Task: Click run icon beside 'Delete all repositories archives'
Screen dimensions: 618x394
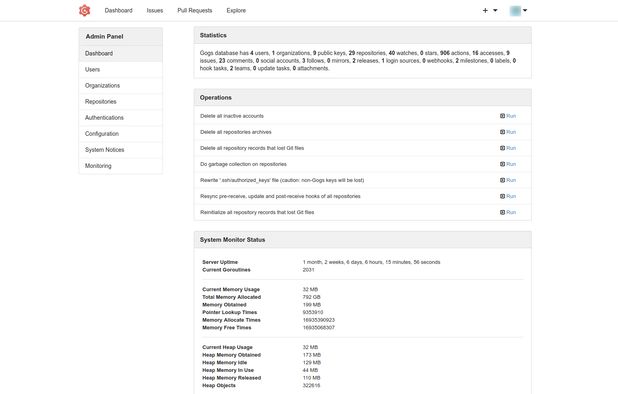Action: coord(502,132)
